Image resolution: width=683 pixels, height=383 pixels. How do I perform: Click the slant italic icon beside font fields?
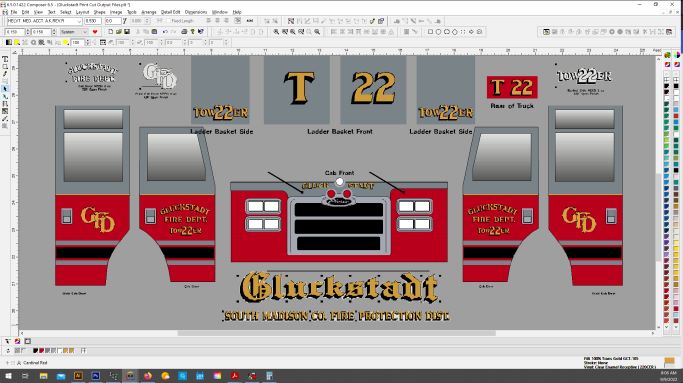pos(125,21)
